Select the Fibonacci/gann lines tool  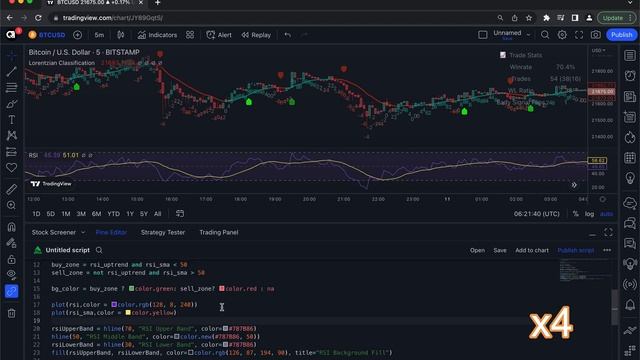point(11,87)
